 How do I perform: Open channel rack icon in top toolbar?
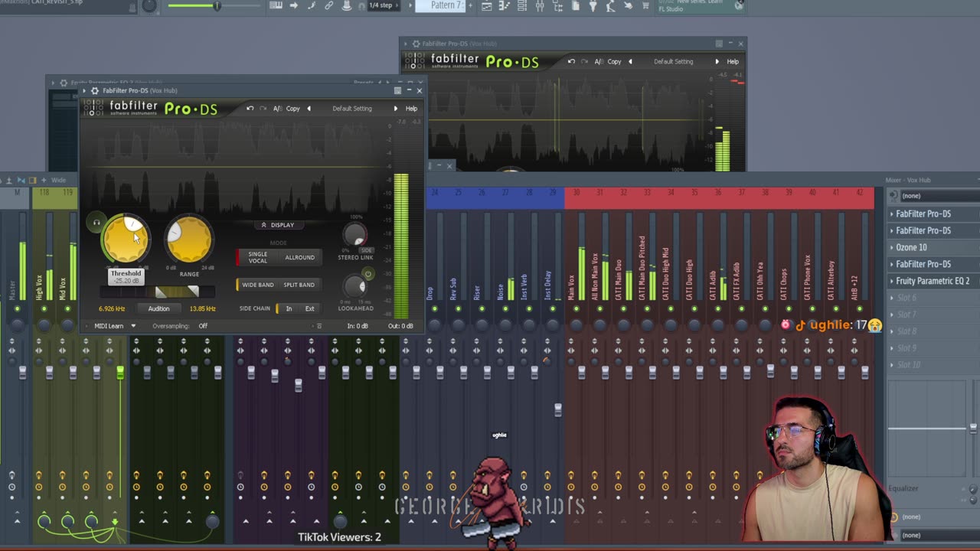[522, 6]
